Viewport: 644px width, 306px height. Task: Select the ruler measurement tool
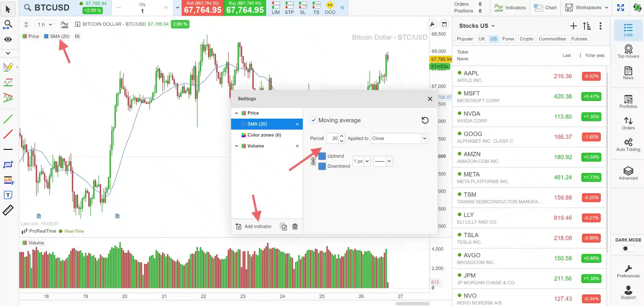click(x=8, y=210)
